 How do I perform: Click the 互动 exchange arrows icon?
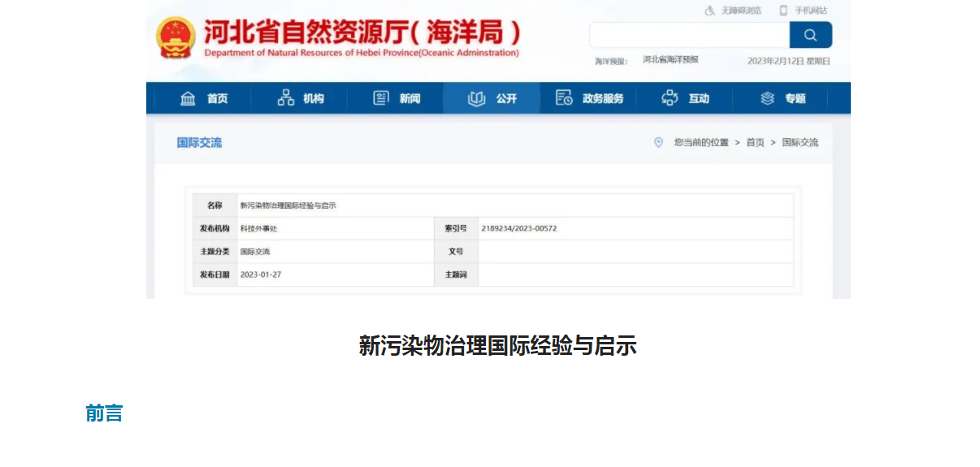pyautogui.click(x=670, y=98)
